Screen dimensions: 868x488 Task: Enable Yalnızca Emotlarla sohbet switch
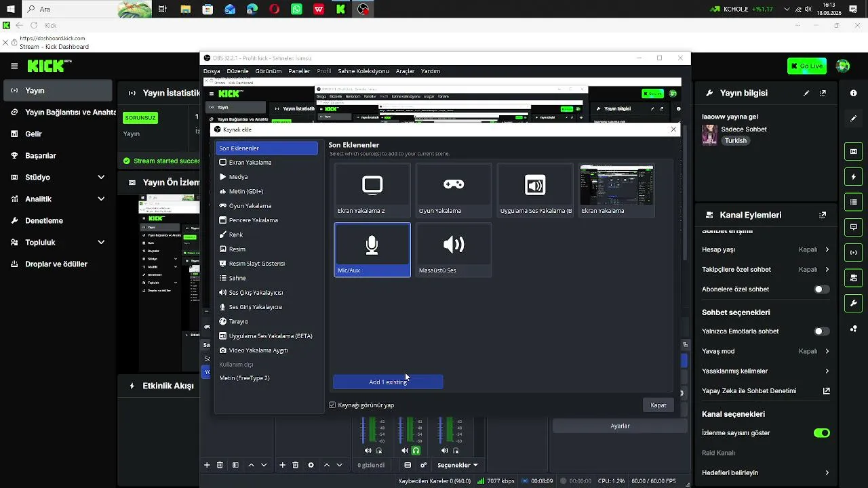coord(821,331)
